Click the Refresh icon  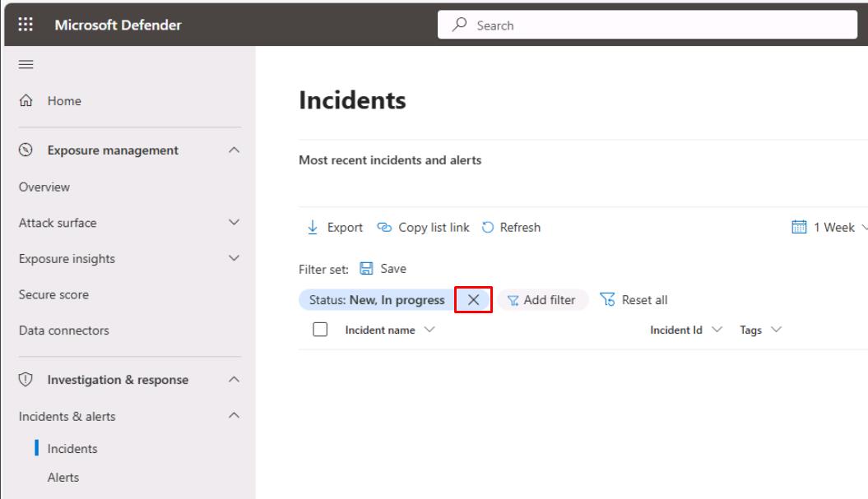(x=487, y=228)
